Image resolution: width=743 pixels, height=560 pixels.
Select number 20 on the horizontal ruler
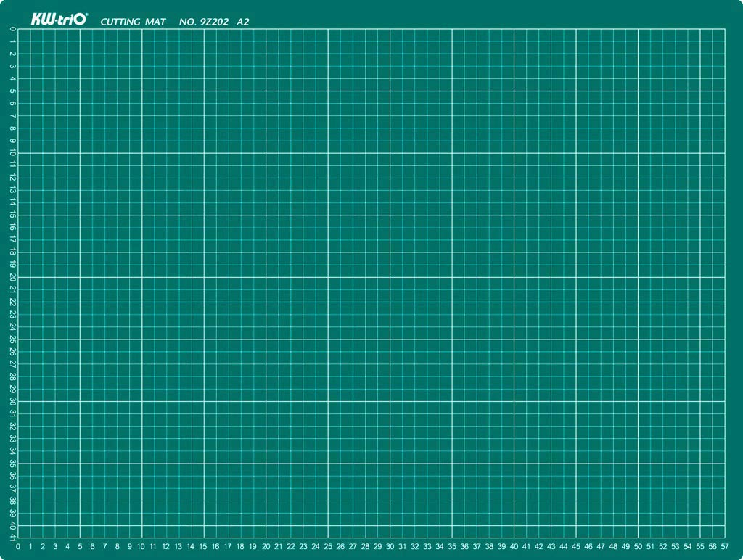point(266,546)
